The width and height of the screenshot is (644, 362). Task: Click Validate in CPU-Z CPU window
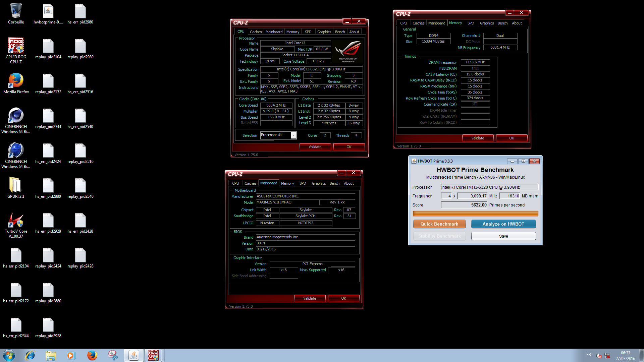point(315,147)
